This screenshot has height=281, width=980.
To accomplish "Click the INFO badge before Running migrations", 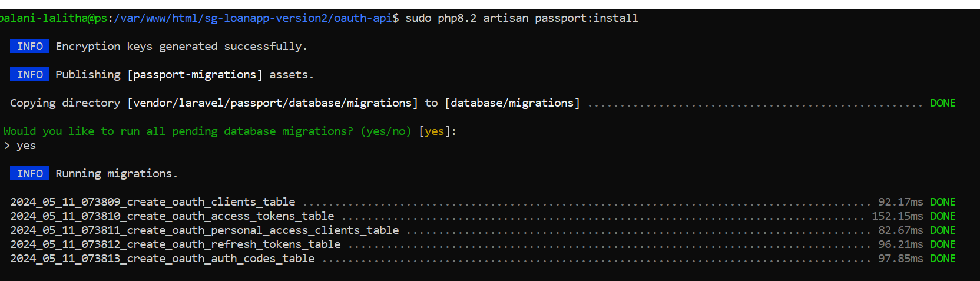I will 29,174.
